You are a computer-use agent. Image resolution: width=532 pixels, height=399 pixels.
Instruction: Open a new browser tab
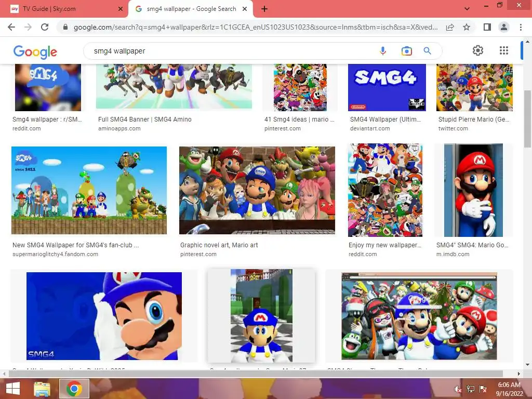(264, 9)
